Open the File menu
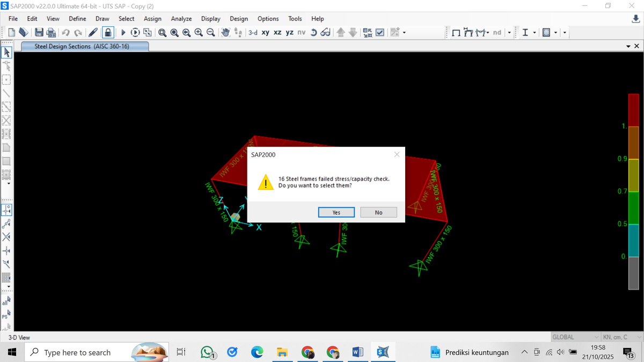Screen dimensions: 644x362 (13, 18)
